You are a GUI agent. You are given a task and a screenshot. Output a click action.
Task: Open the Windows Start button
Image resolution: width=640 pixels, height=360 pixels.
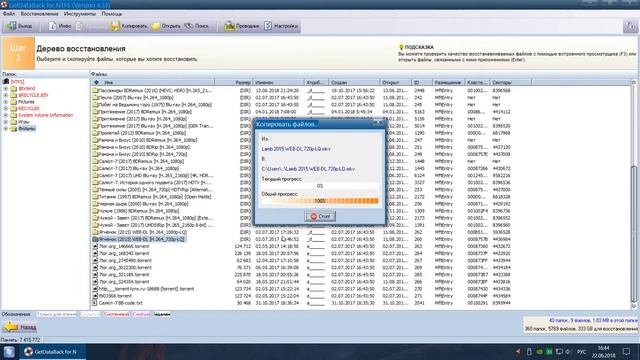[x=9, y=352]
